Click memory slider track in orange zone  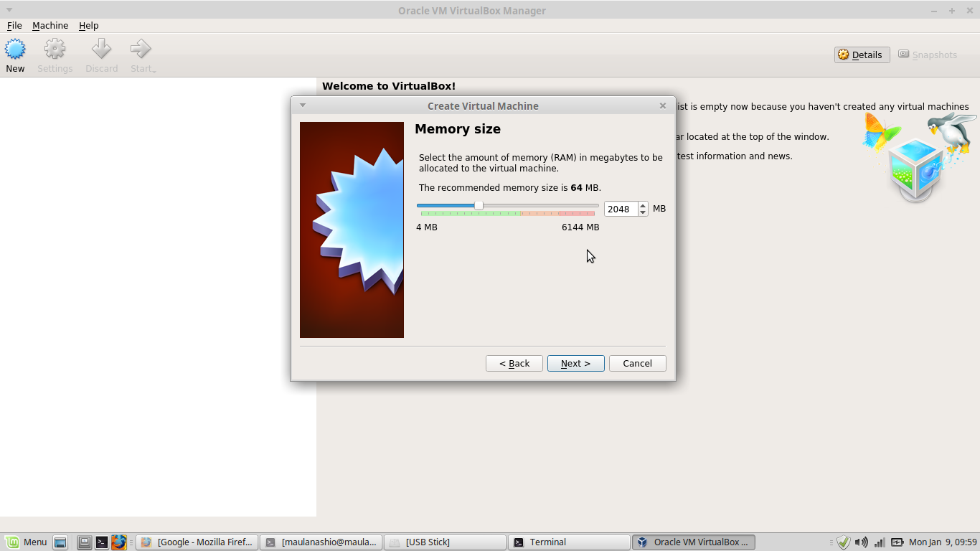pos(540,213)
